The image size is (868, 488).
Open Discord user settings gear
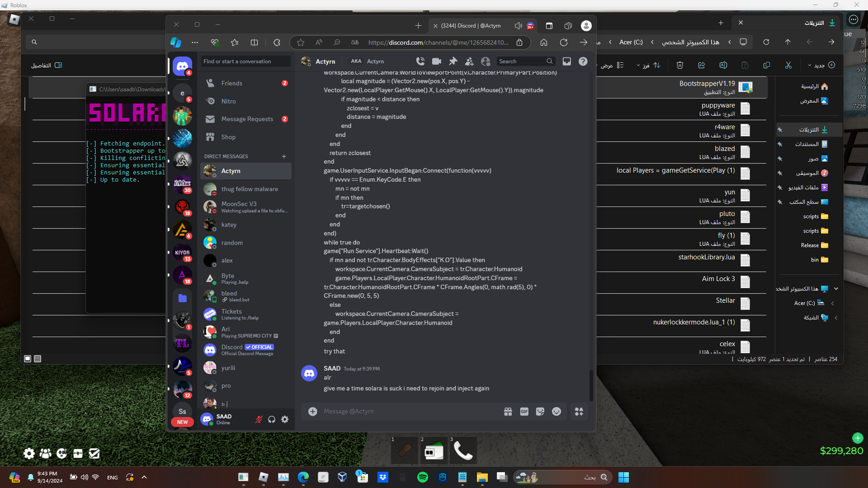(285, 419)
